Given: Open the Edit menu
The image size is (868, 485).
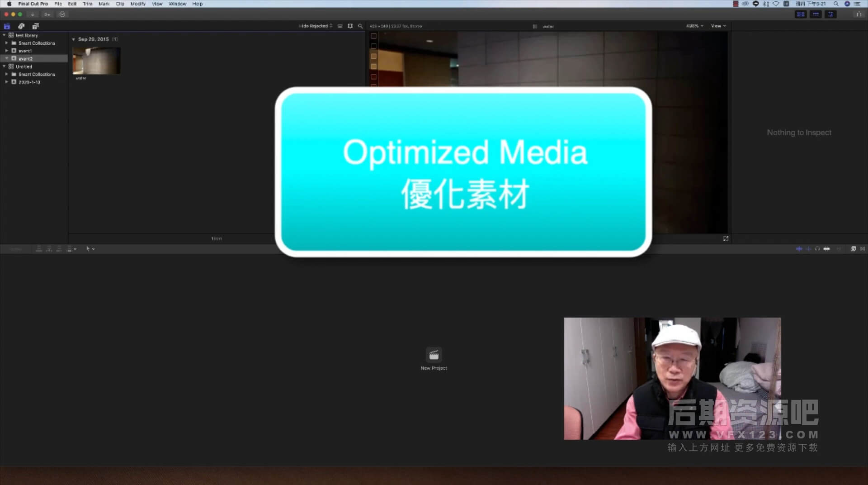Looking at the screenshot, I should (72, 4).
